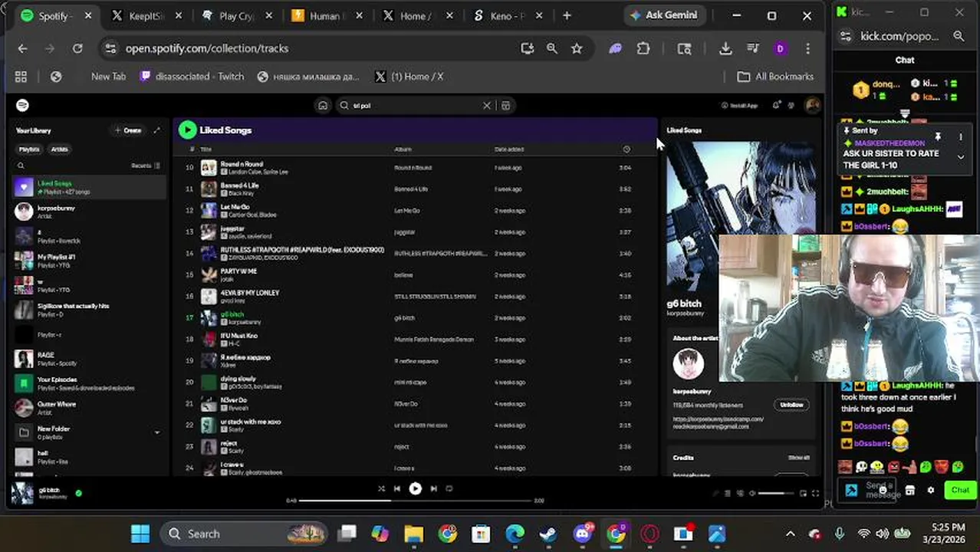Click the Install App link
The image size is (980, 552).
(x=739, y=106)
